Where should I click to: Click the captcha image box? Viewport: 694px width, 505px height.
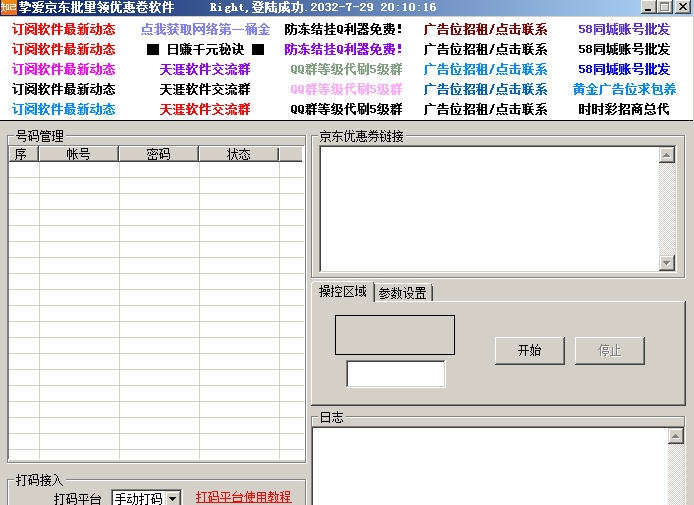(395, 335)
